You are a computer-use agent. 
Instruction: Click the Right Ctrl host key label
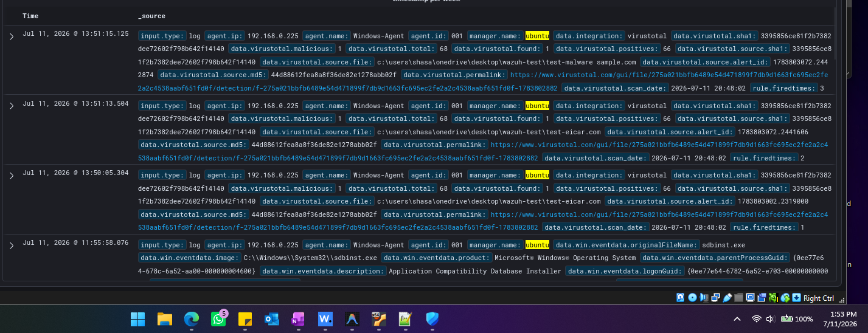coord(819,298)
